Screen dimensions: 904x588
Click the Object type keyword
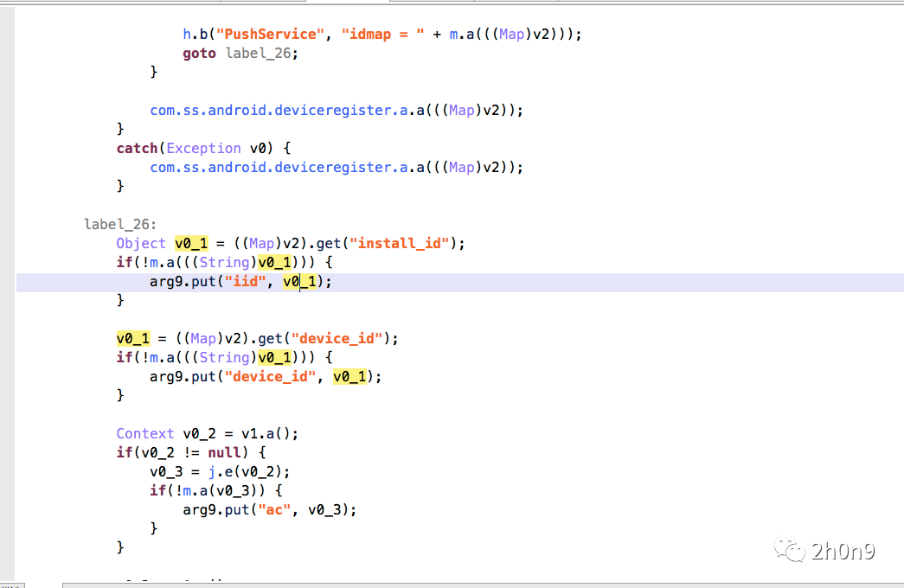141,243
